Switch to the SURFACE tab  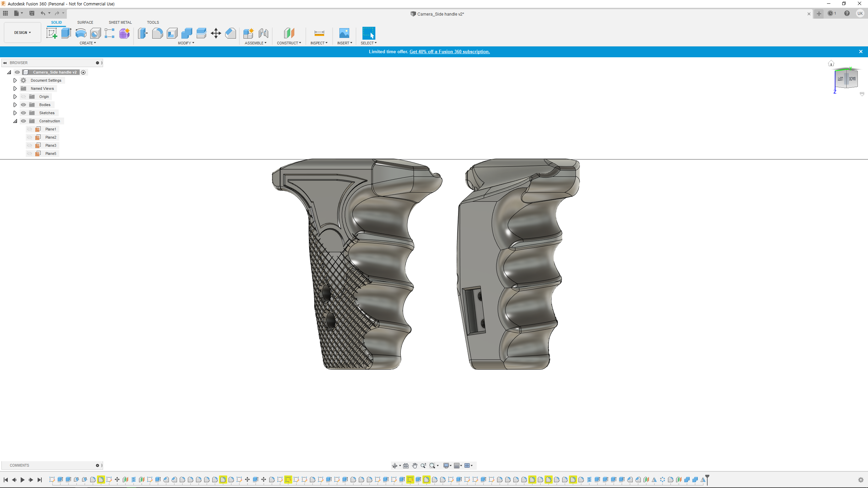[x=85, y=22]
